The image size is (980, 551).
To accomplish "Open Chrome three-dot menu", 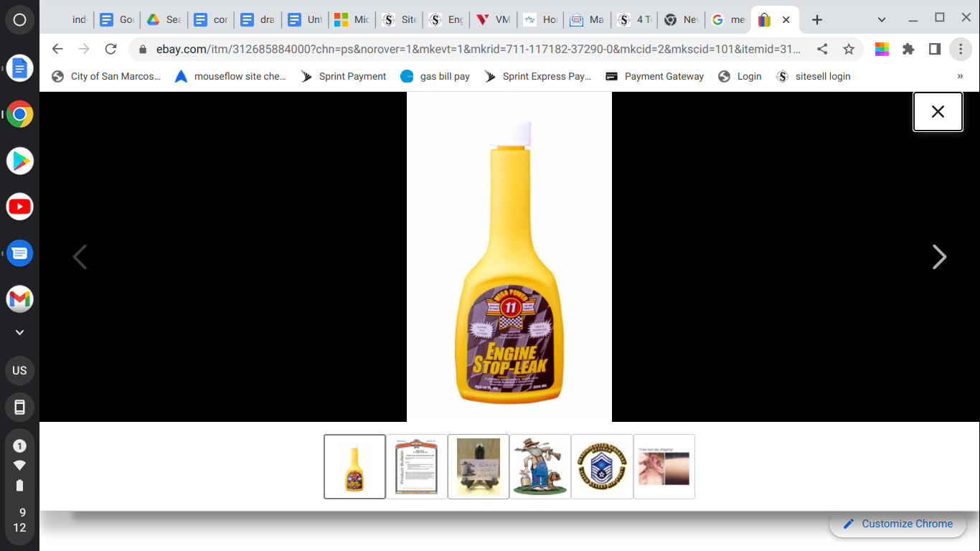I will [961, 49].
